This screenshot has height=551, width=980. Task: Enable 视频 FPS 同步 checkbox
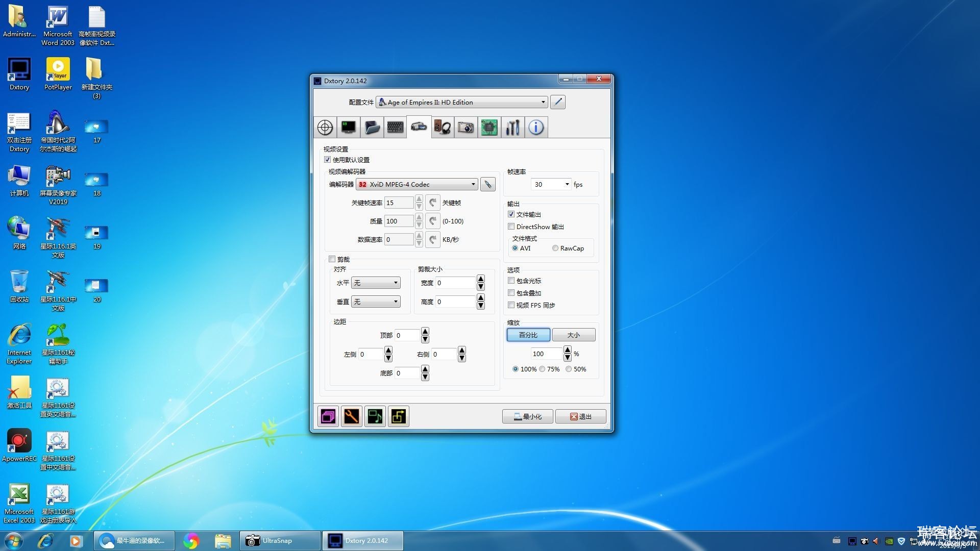[x=511, y=305]
